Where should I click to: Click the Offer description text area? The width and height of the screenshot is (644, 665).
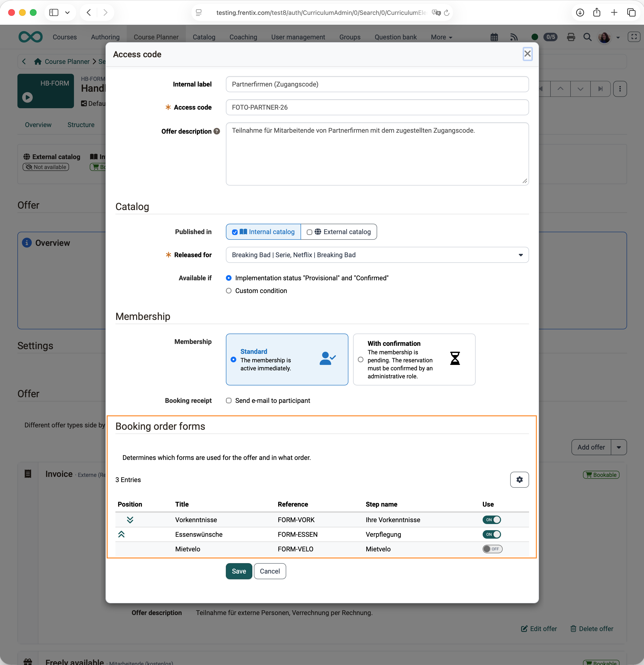[377, 154]
